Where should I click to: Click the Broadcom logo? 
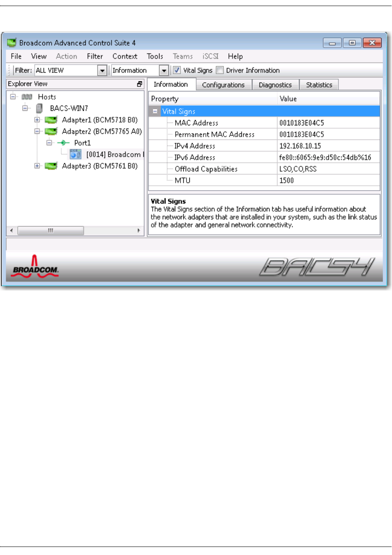(35, 266)
